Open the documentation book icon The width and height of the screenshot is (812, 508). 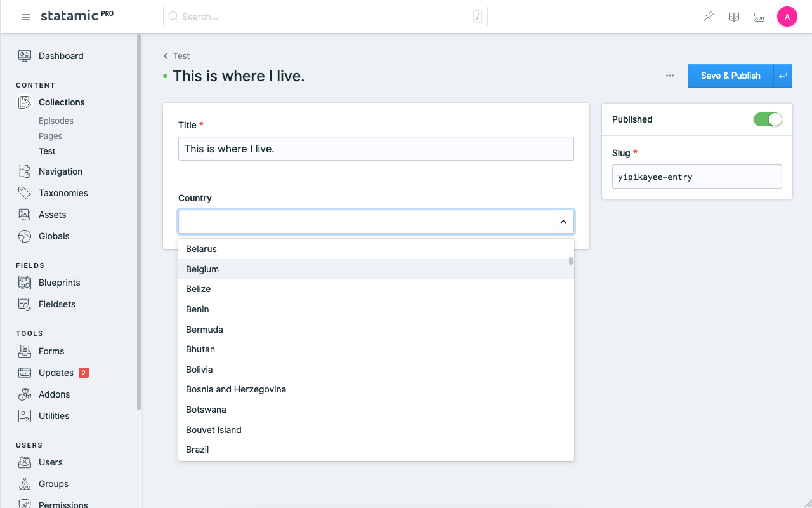tap(734, 17)
